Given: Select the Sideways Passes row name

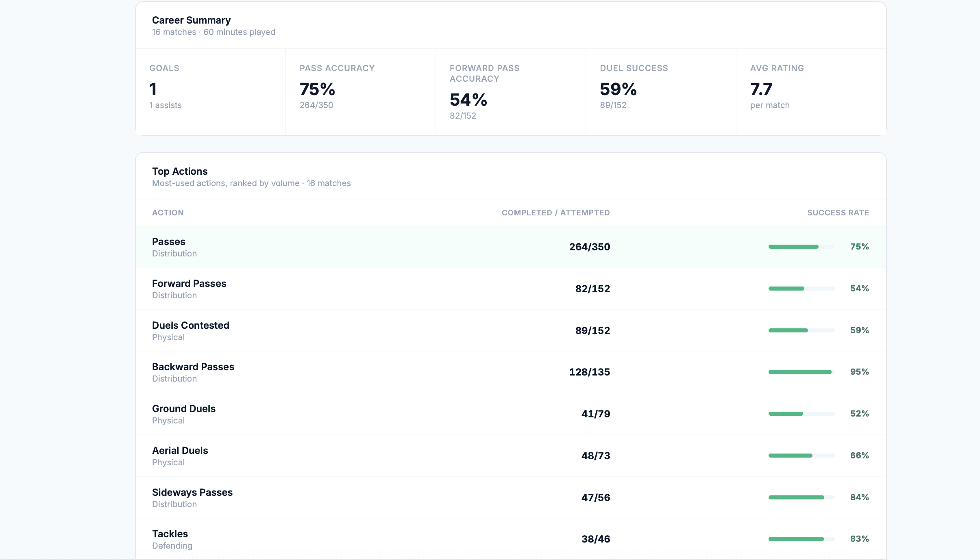Looking at the screenshot, I should coord(192,493).
